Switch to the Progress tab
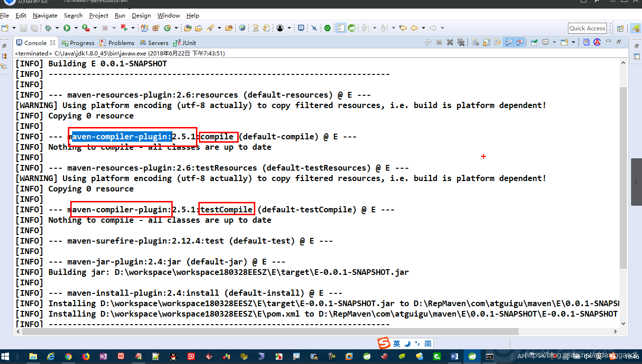 point(78,43)
